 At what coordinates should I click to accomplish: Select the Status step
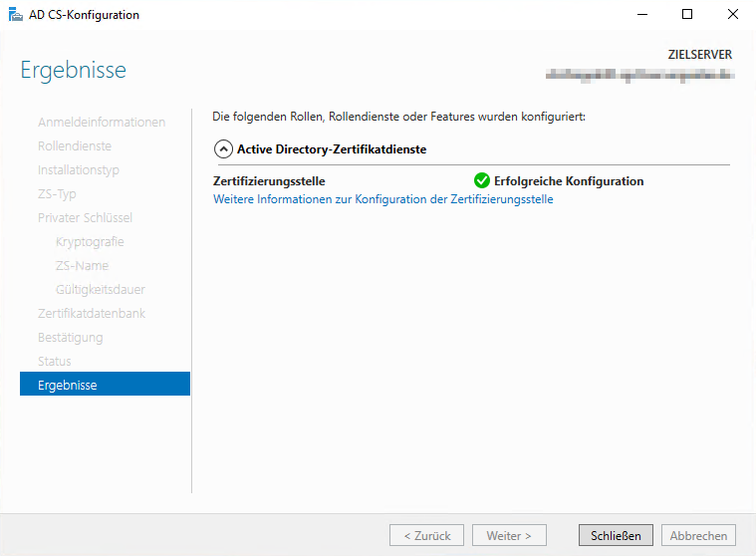[x=55, y=361]
